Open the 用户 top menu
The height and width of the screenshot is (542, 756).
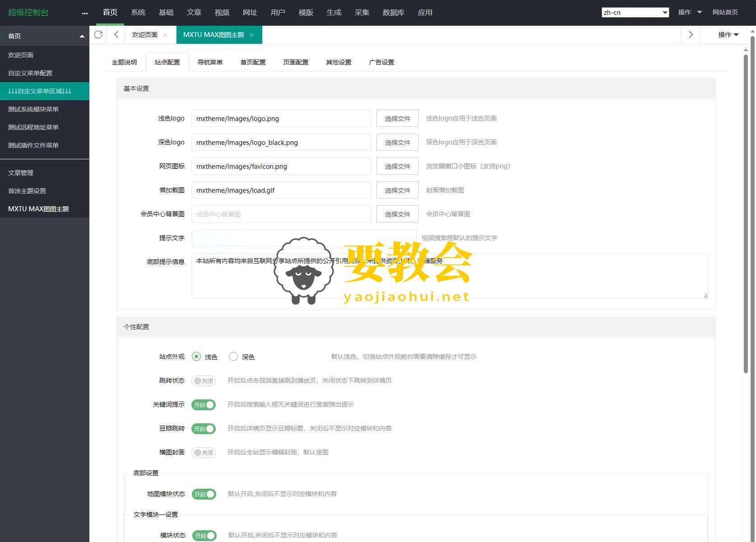click(x=278, y=13)
